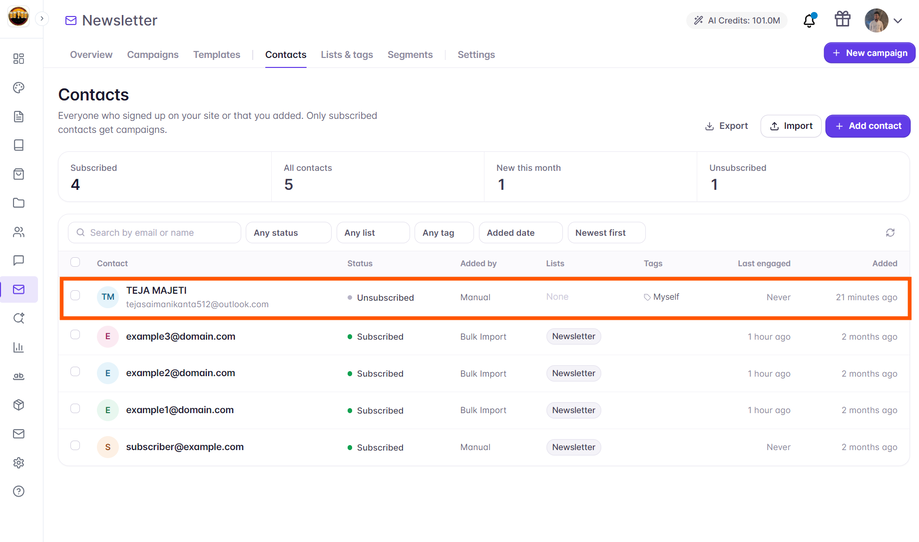Focus the Search by email or name field

point(155,233)
